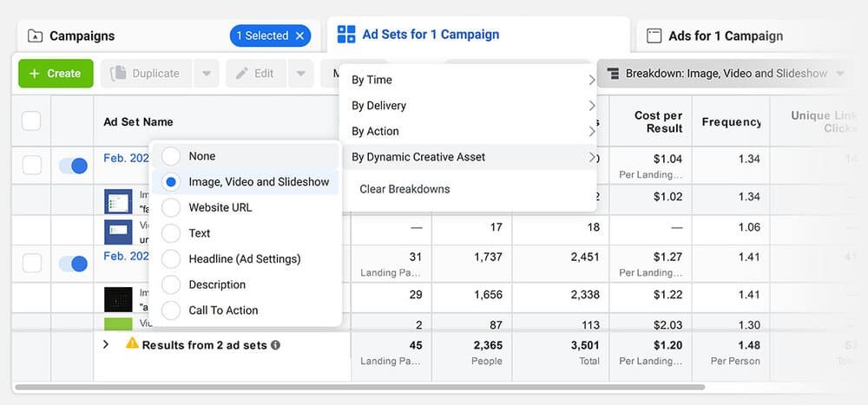The width and height of the screenshot is (868, 405).
Task: Click Clear Breakdowns
Action: (x=404, y=189)
